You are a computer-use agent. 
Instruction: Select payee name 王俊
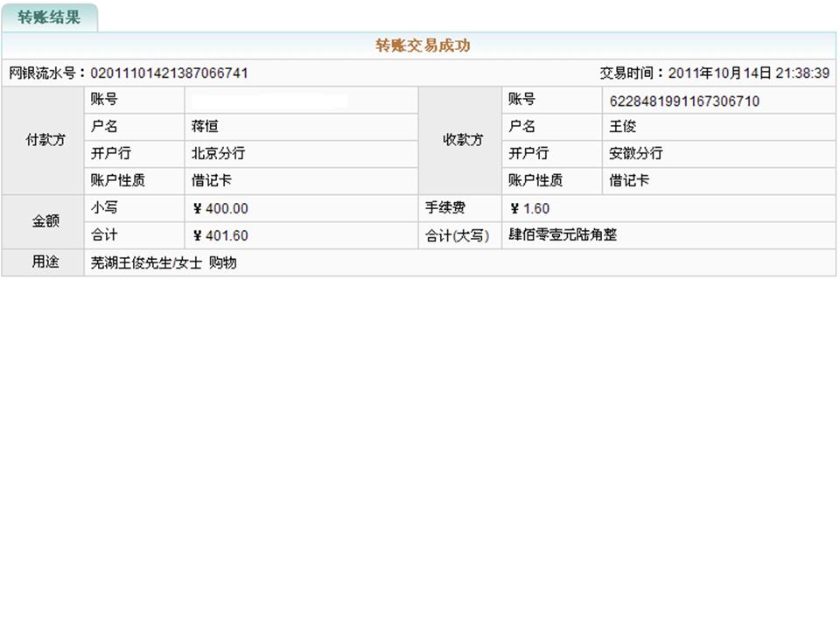click(x=623, y=127)
